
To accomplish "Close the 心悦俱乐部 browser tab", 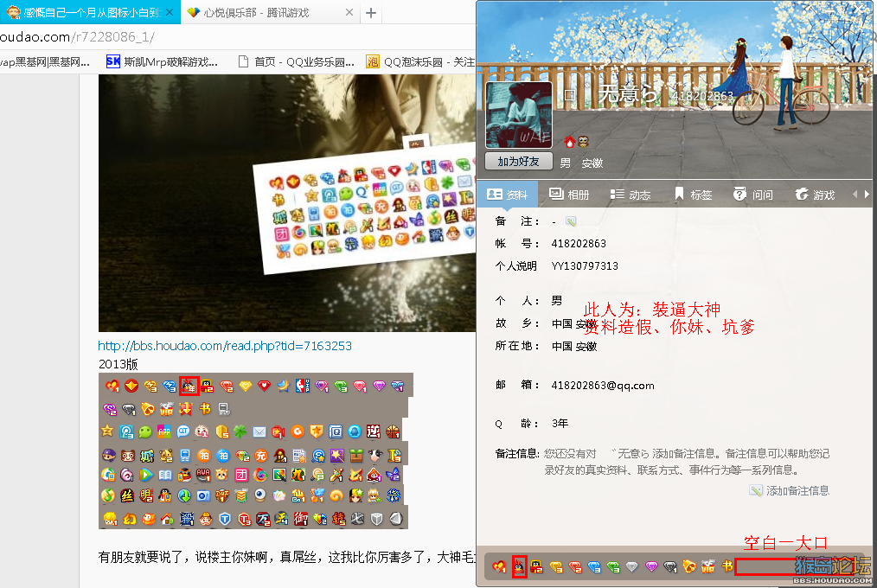I will [x=349, y=13].
